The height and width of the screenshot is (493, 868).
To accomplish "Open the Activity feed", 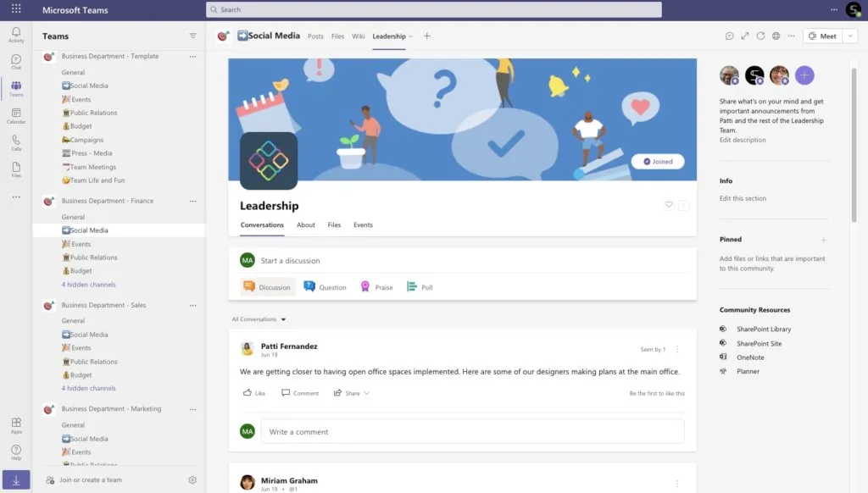I will coord(16,34).
